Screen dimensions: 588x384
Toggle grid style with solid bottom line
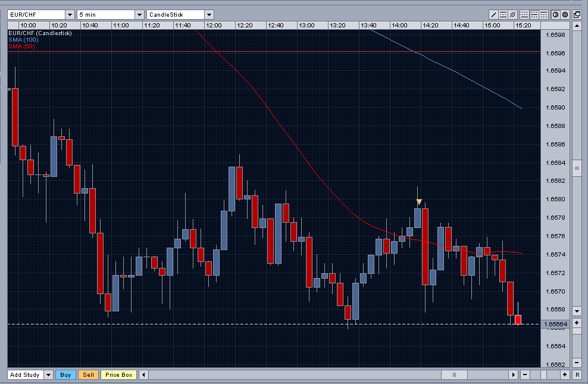coord(525,15)
